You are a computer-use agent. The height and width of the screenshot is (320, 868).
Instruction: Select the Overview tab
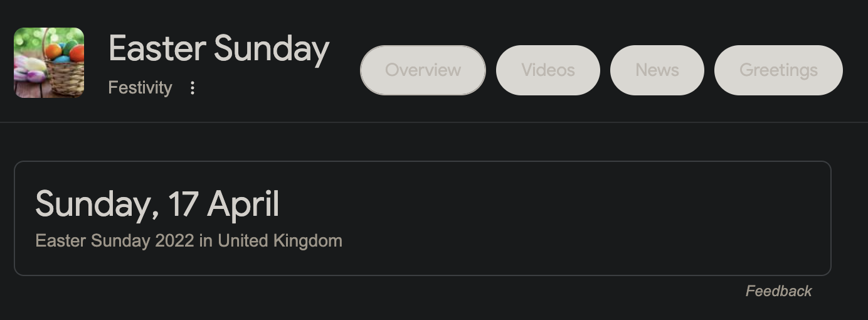pyautogui.click(x=423, y=70)
